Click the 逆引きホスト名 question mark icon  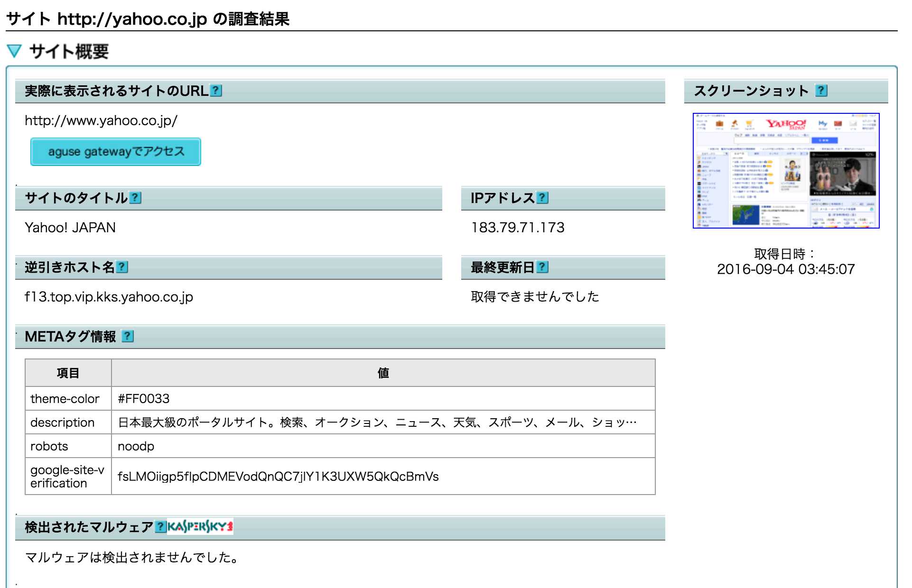[122, 267]
